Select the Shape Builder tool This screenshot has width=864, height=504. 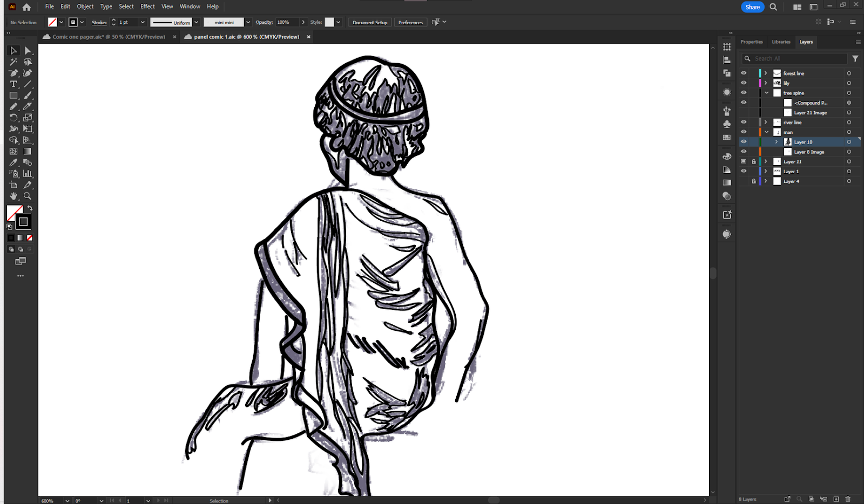coord(13,140)
